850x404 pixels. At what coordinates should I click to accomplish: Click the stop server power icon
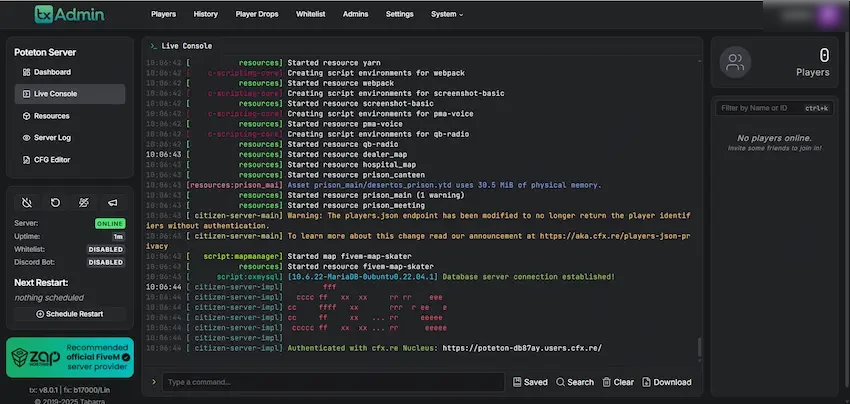[27, 202]
